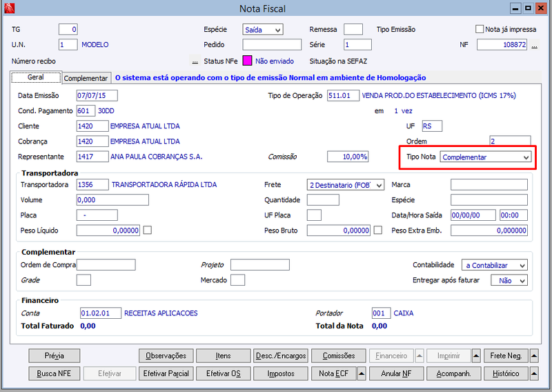The image size is (552, 392).
Task: Click the Cobrança code field
Action: 92,141
